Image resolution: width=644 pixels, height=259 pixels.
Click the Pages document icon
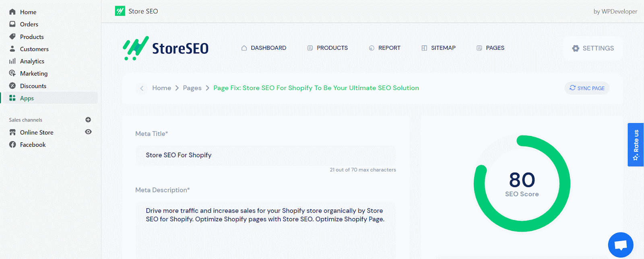tap(479, 48)
